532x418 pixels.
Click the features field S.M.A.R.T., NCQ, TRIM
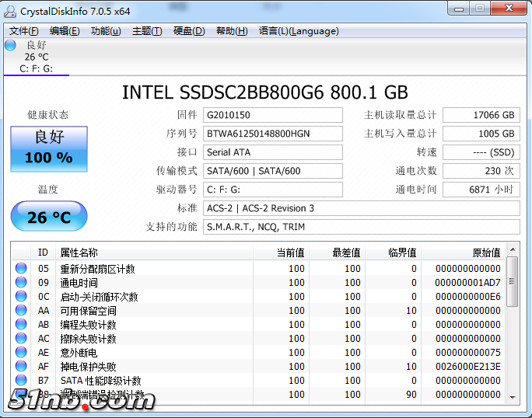point(362,227)
